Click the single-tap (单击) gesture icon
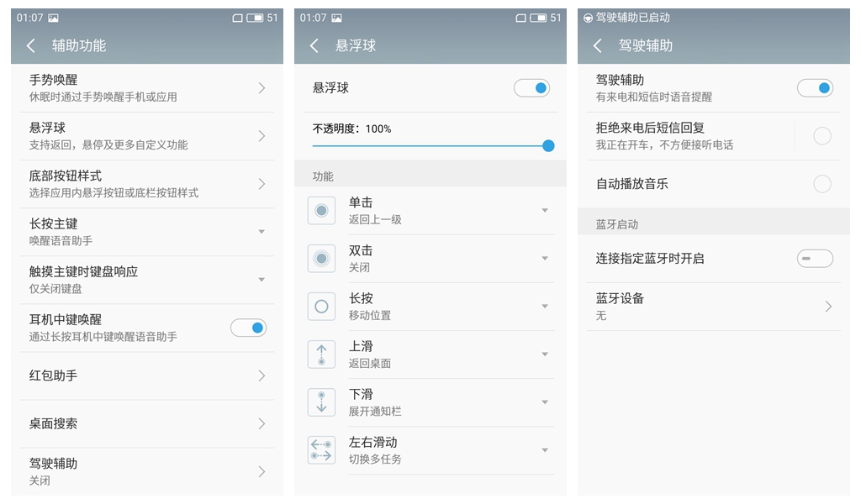The image size is (861, 504). click(x=320, y=210)
